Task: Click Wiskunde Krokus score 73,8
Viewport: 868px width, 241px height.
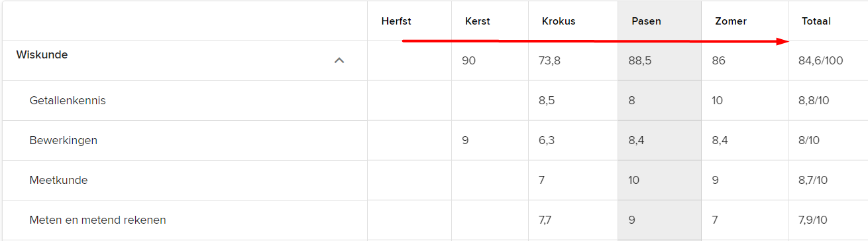Action: 550,61
